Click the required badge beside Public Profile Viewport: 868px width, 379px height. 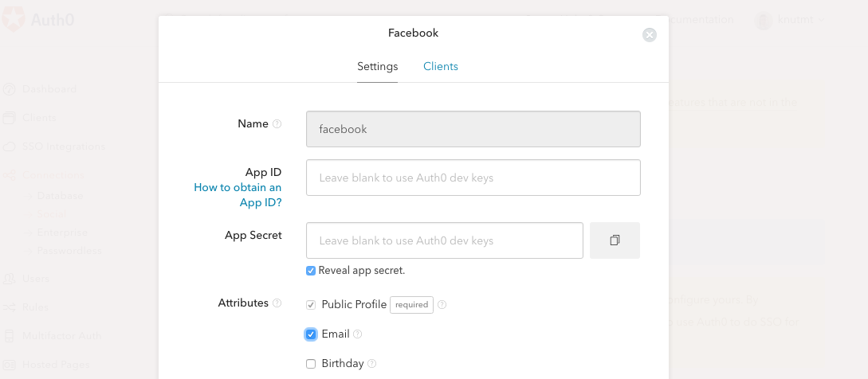pos(411,305)
